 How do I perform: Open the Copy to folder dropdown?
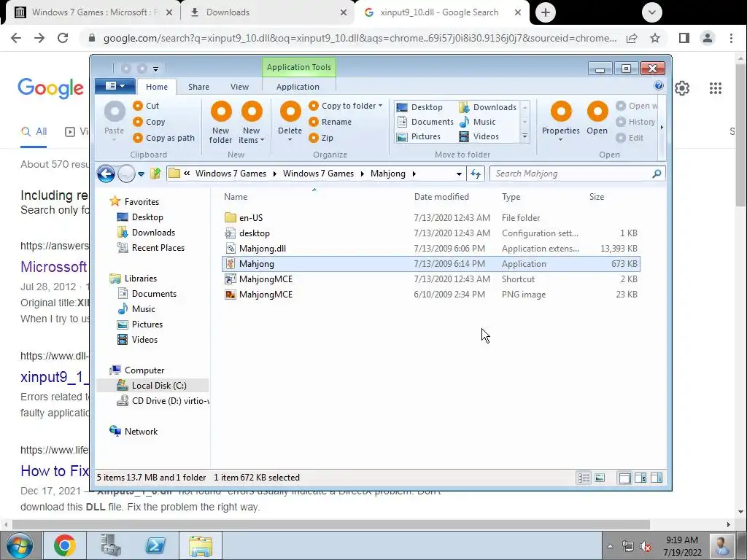tap(346, 106)
